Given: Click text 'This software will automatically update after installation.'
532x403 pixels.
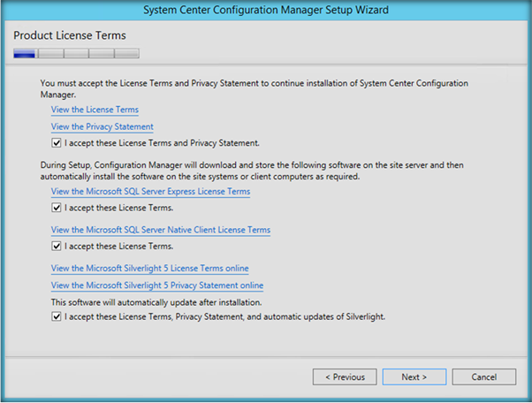Looking at the screenshot, I should click(156, 302).
